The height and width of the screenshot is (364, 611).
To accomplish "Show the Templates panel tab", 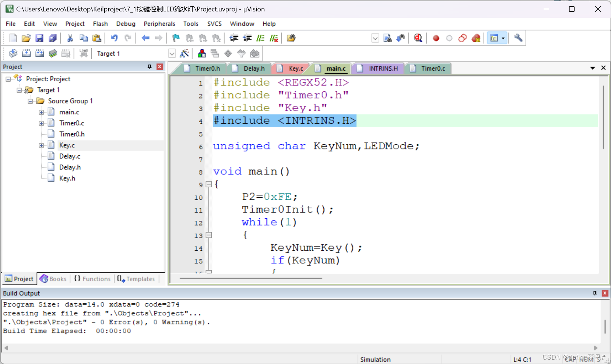I will (x=136, y=279).
